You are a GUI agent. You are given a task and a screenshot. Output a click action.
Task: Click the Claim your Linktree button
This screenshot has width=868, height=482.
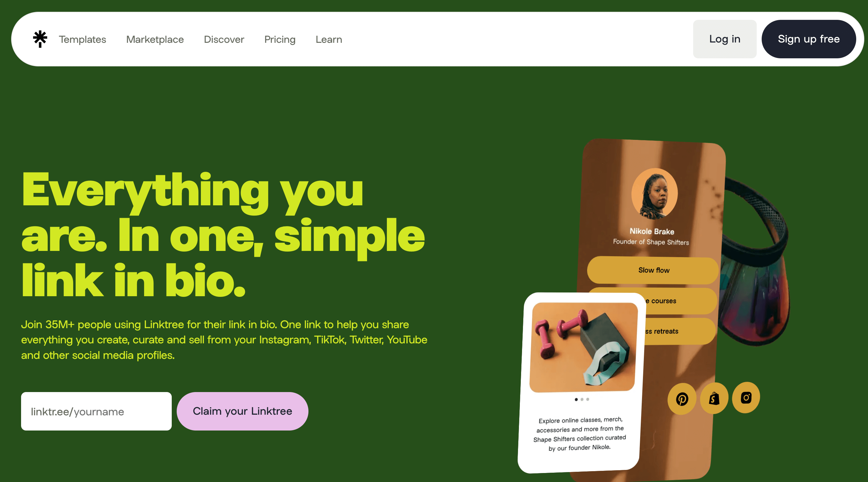(243, 411)
